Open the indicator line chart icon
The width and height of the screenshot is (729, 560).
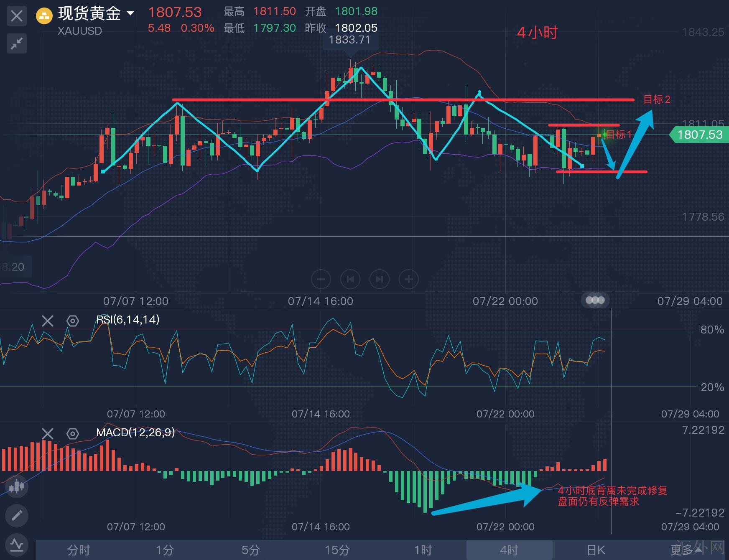pyautogui.click(x=17, y=545)
